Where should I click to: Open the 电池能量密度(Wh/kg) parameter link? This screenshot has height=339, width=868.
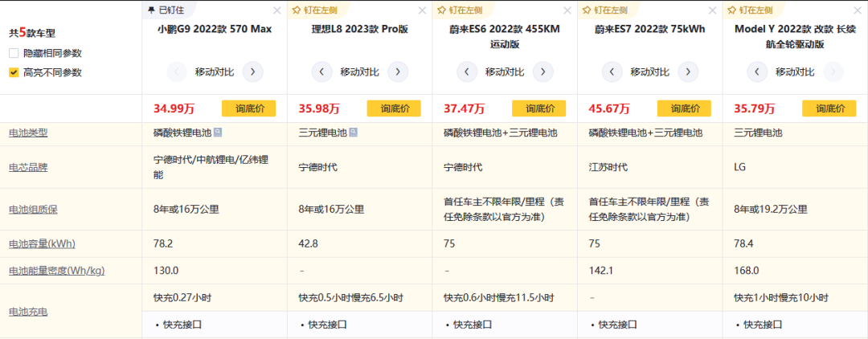[x=56, y=271]
